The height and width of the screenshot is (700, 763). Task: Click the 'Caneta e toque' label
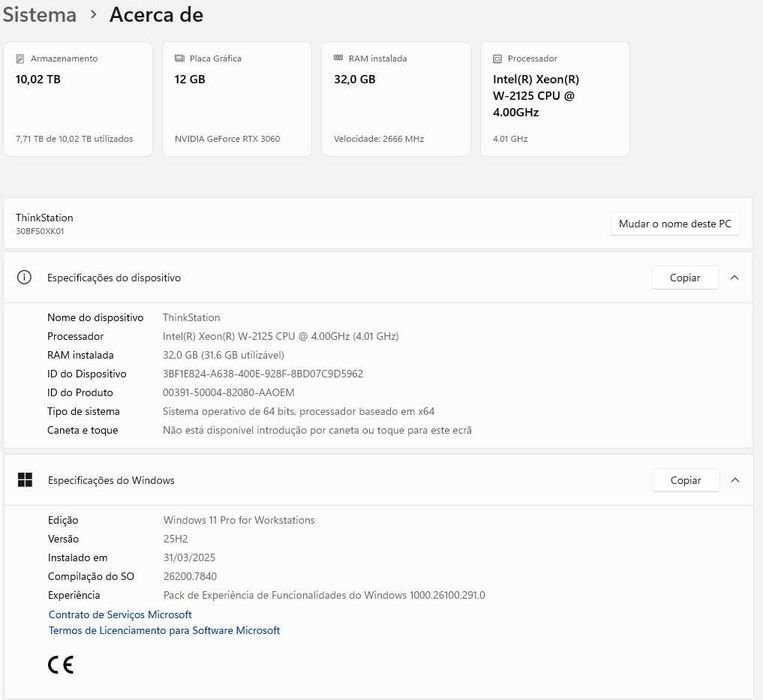[x=83, y=430]
